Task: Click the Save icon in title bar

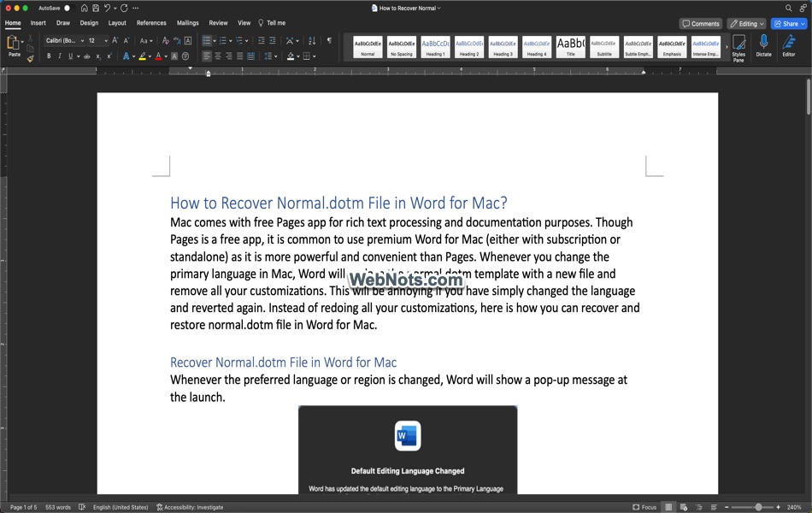Action: 96,8
